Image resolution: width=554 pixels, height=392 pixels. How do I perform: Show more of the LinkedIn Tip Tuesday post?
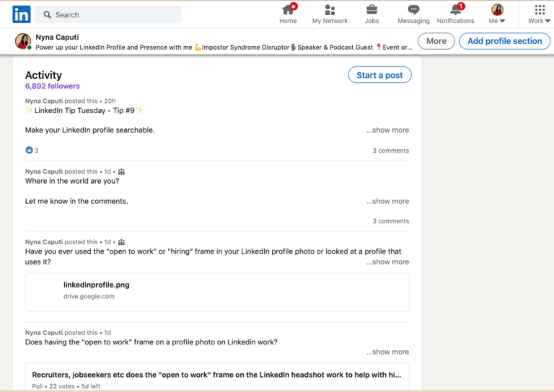pos(387,130)
